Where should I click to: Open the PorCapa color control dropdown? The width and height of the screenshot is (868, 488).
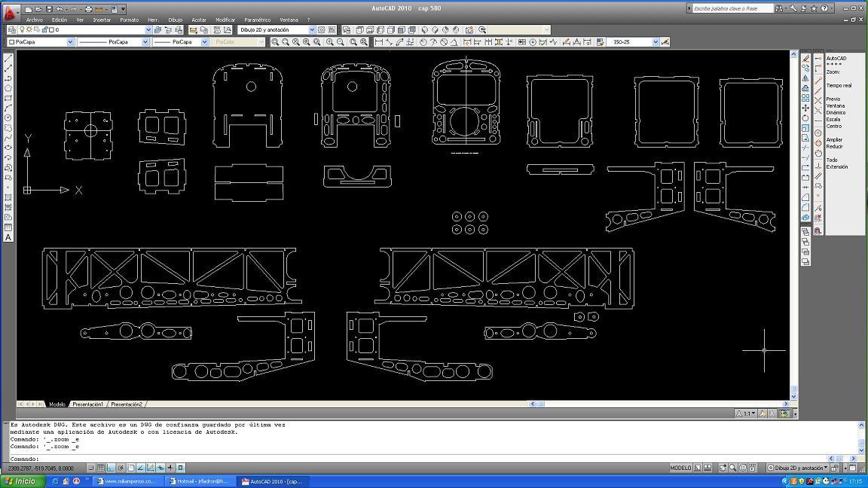70,42
